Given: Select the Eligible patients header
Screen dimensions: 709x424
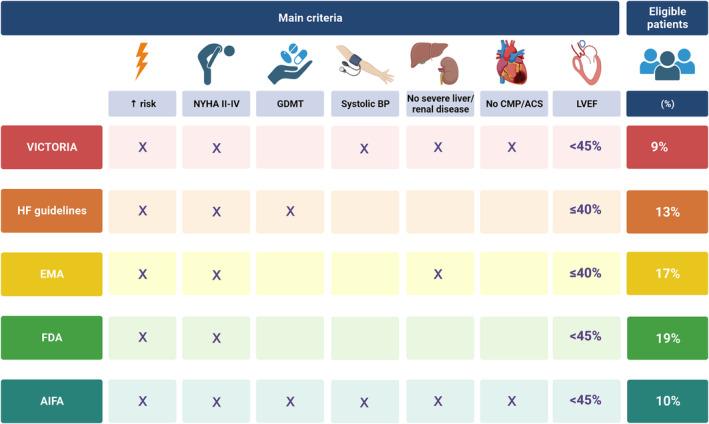Looking at the screenshot, I should [x=667, y=18].
